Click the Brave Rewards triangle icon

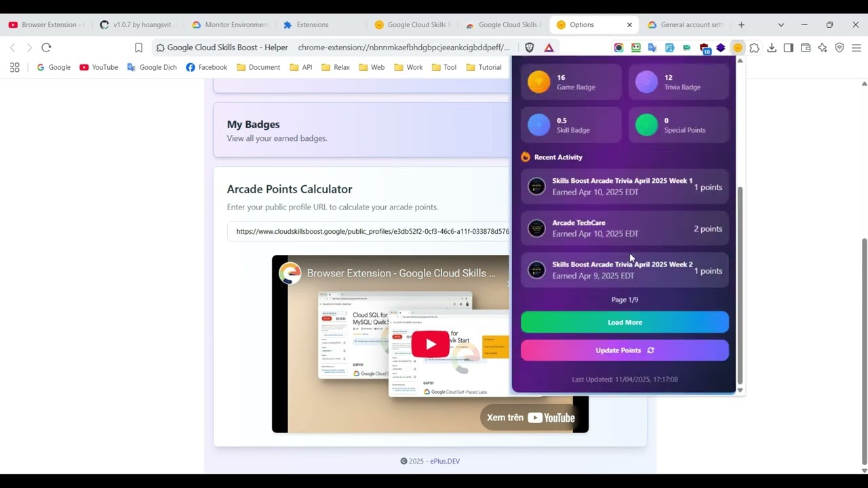pos(549,47)
